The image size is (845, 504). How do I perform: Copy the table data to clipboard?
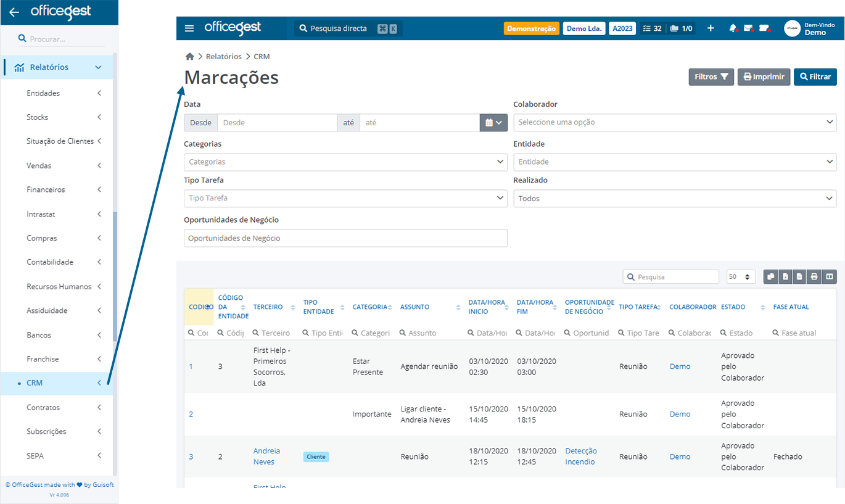coord(770,276)
